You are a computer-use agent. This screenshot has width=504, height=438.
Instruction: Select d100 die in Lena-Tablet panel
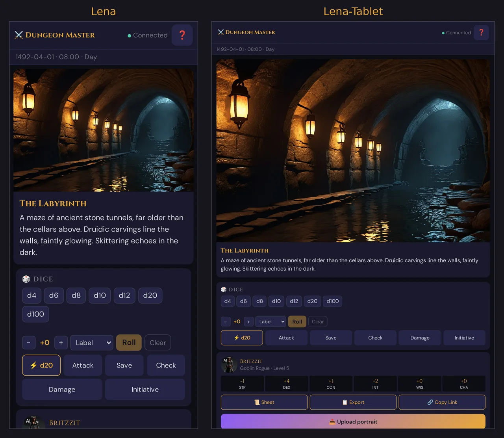[333, 301]
